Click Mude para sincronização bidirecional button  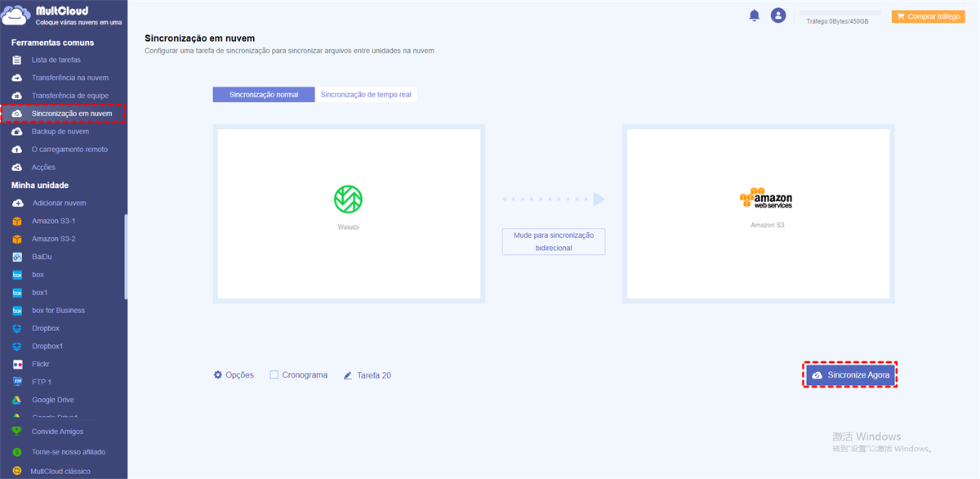coord(554,241)
